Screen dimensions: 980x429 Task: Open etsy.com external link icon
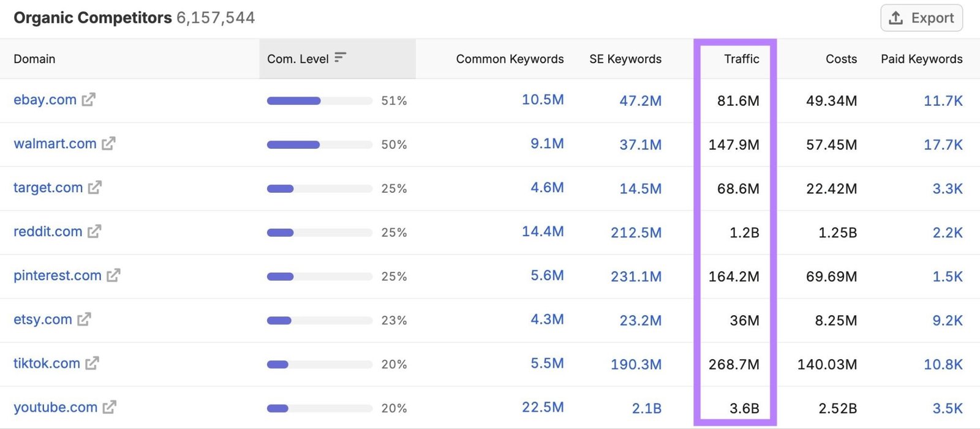pyautogui.click(x=84, y=319)
